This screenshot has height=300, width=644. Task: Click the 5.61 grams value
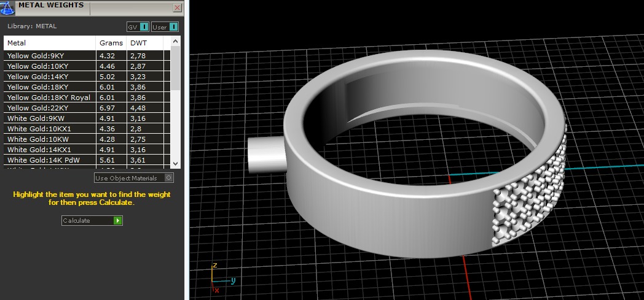pos(107,160)
